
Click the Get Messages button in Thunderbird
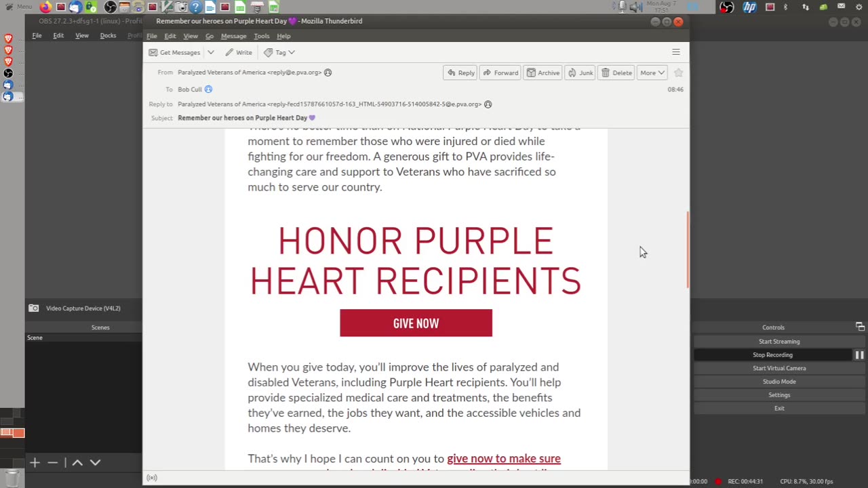pos(175,52)
